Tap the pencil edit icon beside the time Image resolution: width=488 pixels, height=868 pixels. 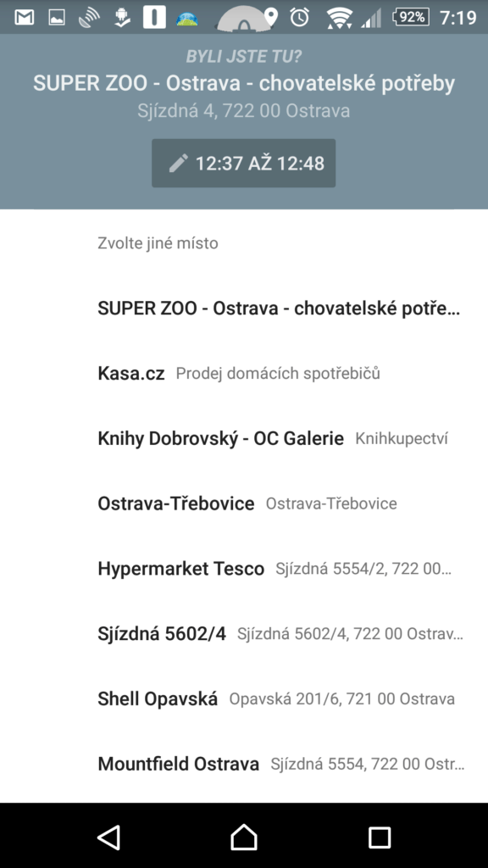pos(178,164)
